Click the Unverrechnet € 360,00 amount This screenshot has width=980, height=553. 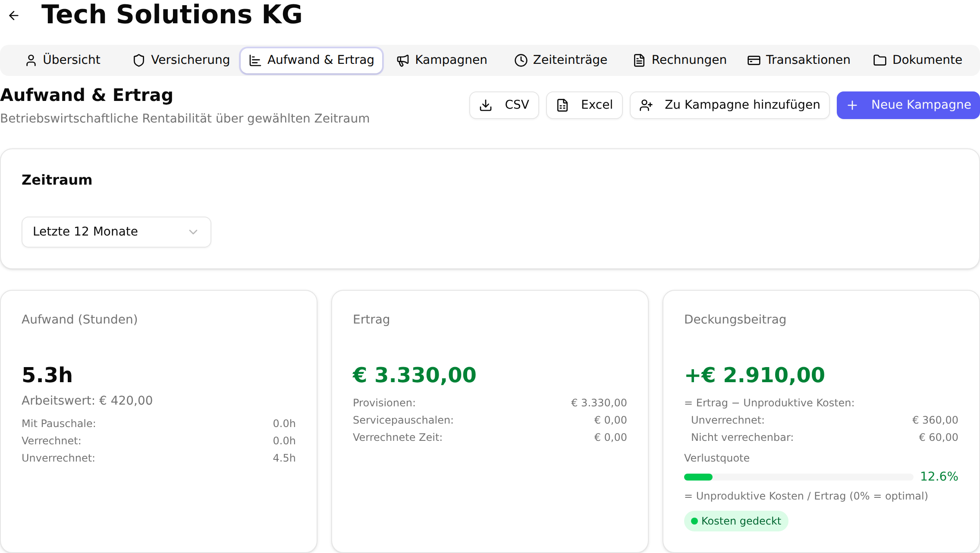click(935, 420)
